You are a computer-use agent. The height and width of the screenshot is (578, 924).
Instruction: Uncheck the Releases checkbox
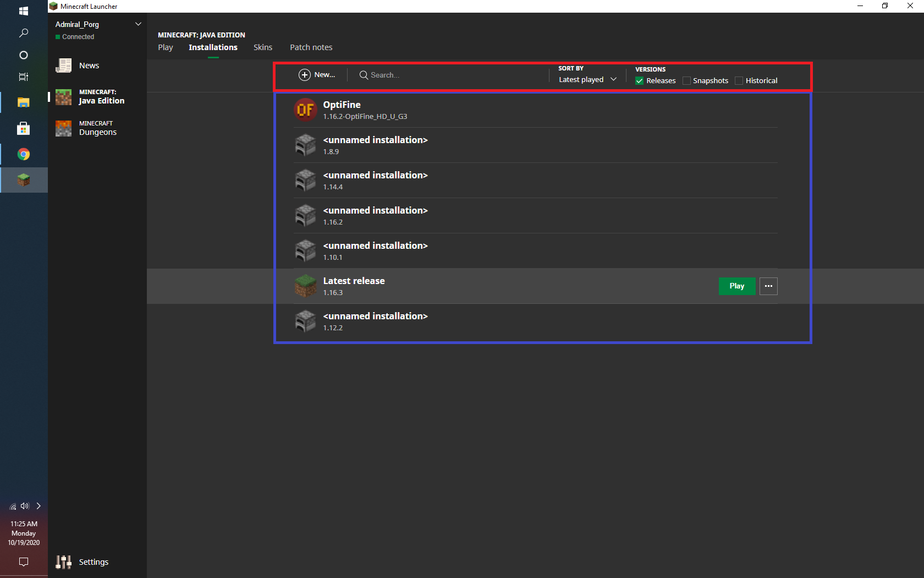pos(639,80)
